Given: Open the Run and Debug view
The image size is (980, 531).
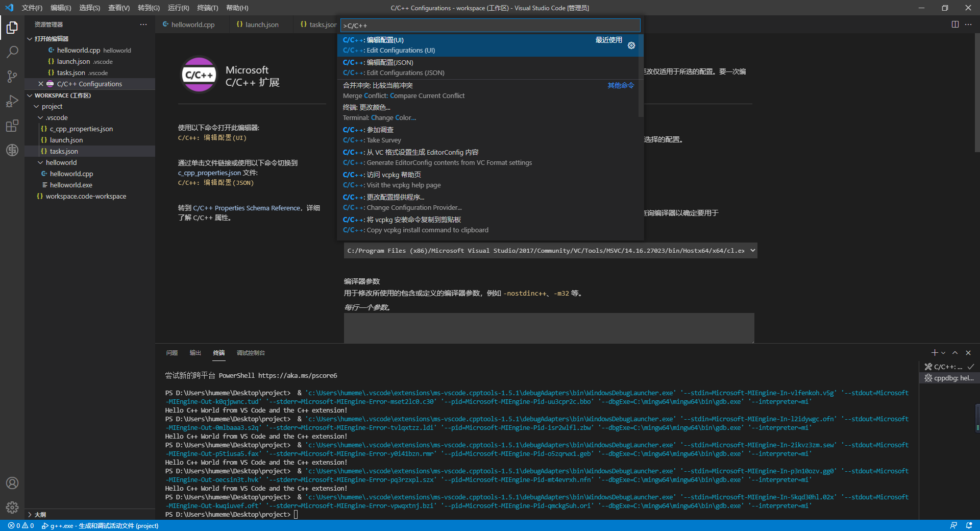Looking at the screenshot, I should pos(12,101).
